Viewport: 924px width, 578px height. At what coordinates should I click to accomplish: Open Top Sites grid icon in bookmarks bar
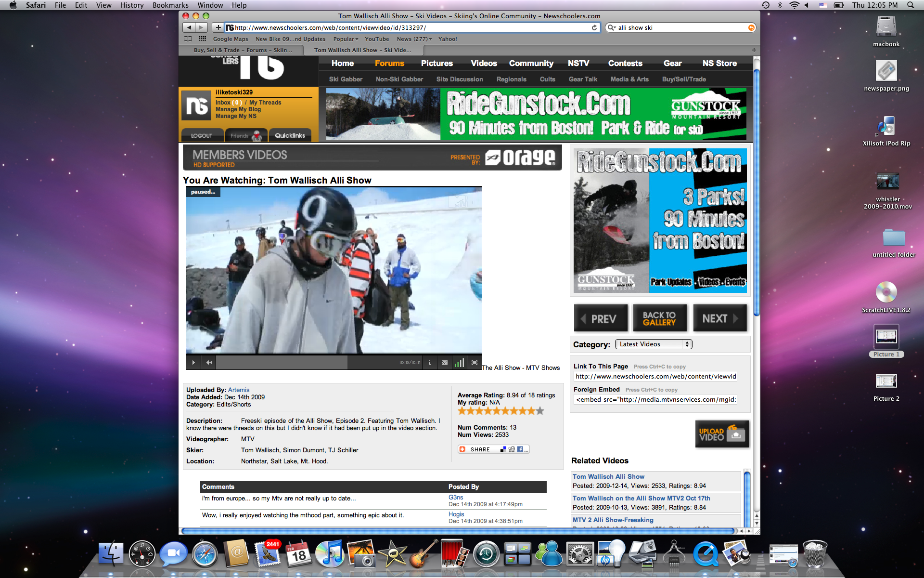(203, 39)
